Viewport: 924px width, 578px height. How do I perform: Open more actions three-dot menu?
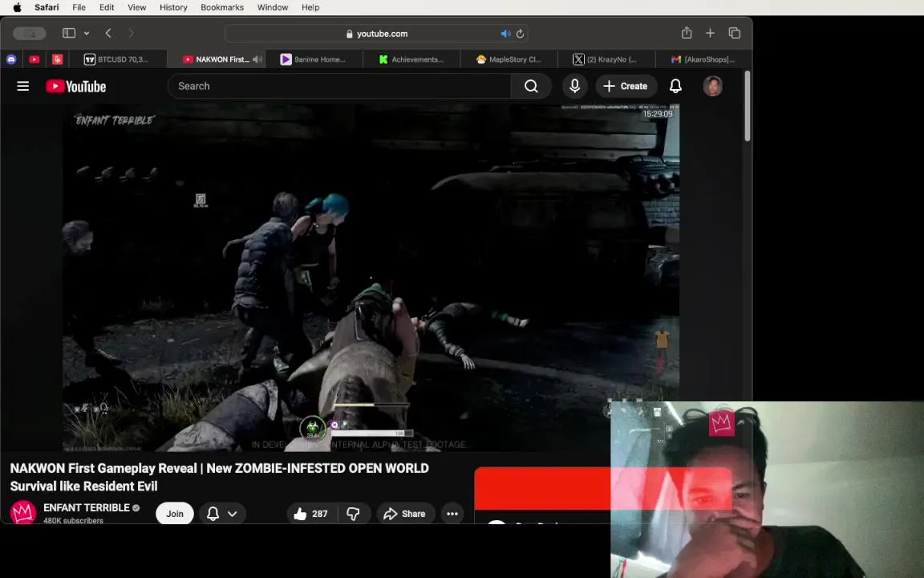tap(452, 514)
